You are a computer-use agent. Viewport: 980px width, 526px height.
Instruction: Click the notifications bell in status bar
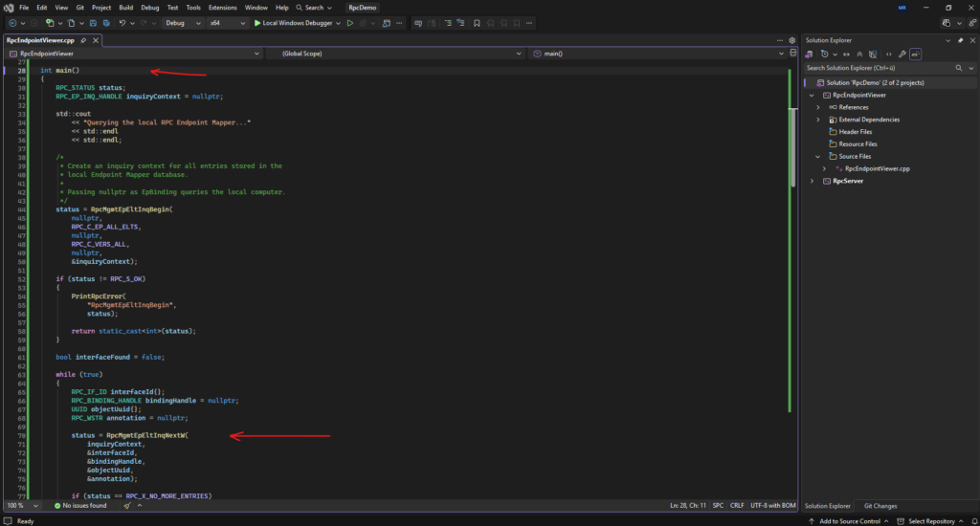(974, 521)
